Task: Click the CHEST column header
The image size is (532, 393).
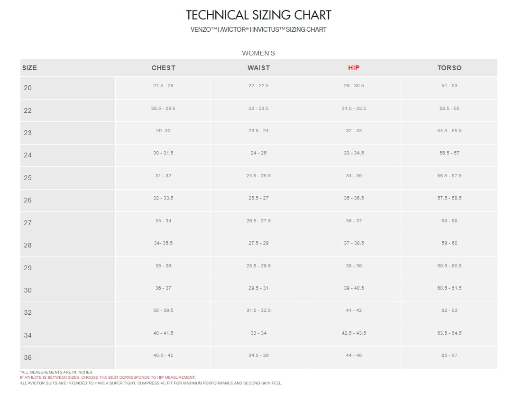Action: tap(164, 68)
